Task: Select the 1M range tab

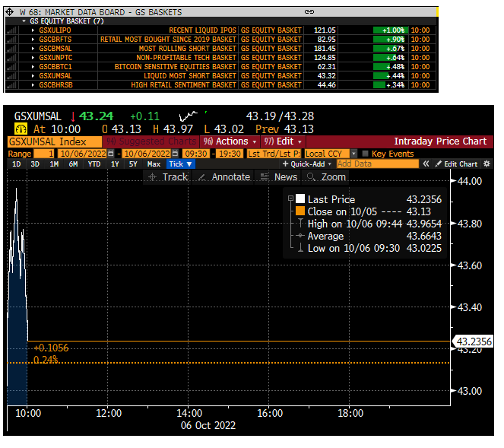Action: click(54, 164)
